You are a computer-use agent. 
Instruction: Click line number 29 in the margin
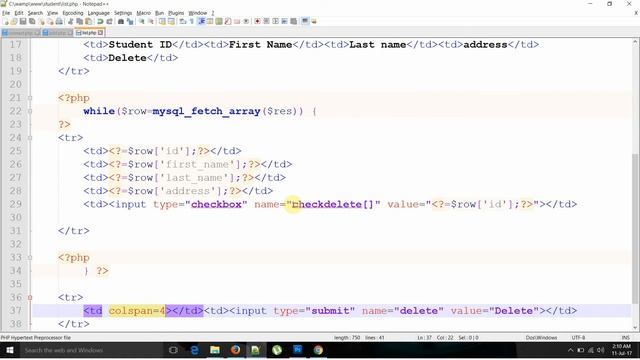16,204
